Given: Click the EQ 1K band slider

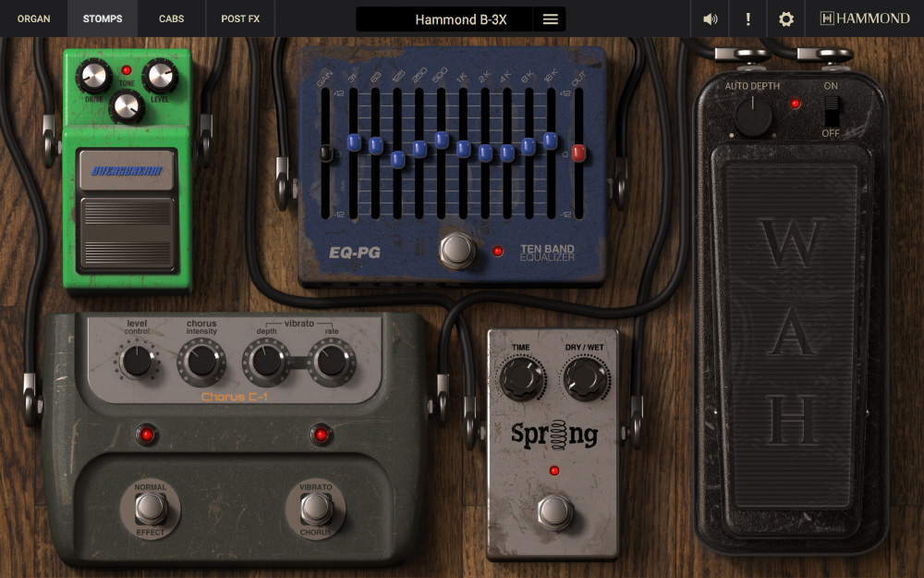Looking at the screenshot, I should click(463, 149).
